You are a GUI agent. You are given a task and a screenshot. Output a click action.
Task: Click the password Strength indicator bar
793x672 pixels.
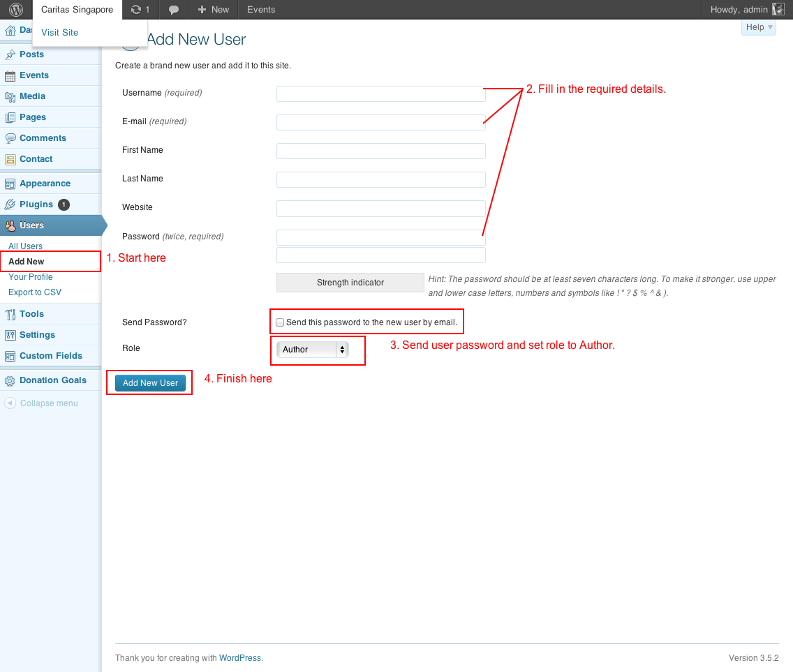point(350,283)
